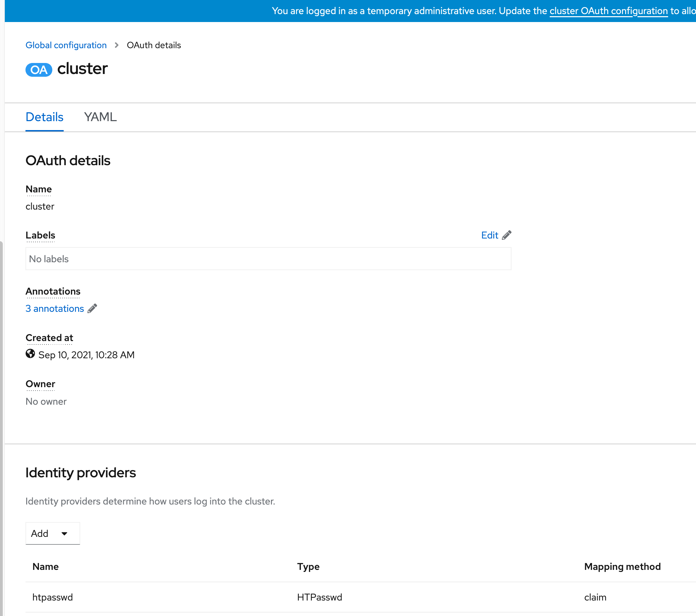Click the OA resource badge icon

[39, 70]
